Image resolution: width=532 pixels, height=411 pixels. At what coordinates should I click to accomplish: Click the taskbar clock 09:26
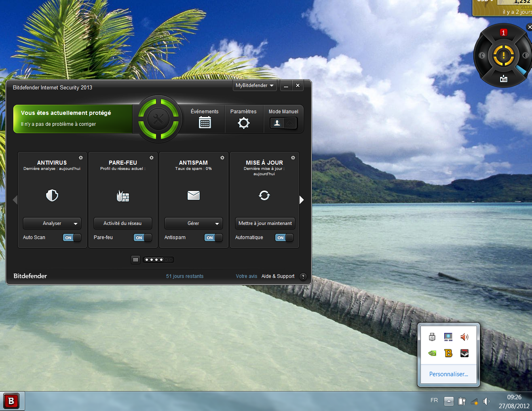click(514, 397)
